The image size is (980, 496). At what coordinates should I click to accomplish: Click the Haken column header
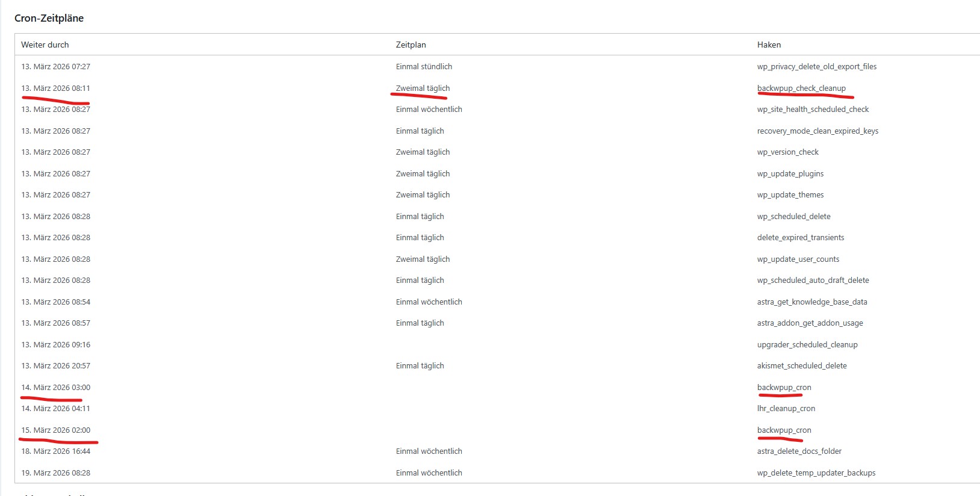tap(769, 45)
